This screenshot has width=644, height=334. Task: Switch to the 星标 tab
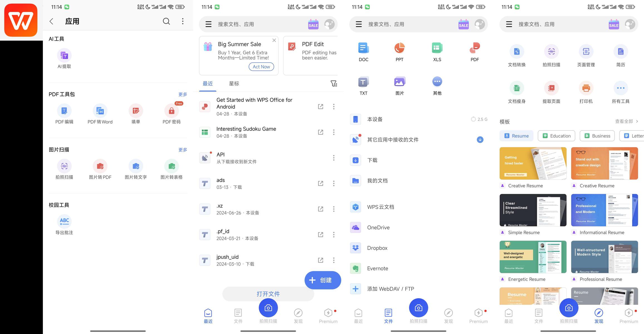pos(234,83)
